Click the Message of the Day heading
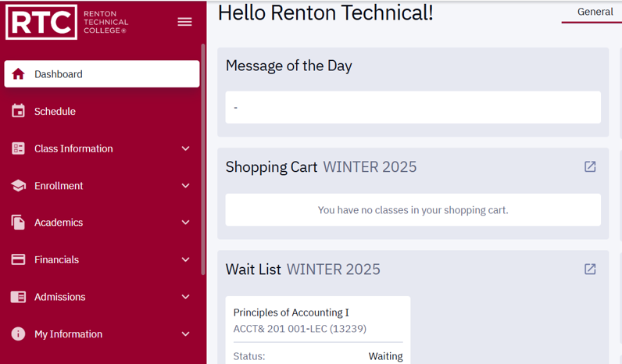The image size is (622, 364). tap(289, 66)
